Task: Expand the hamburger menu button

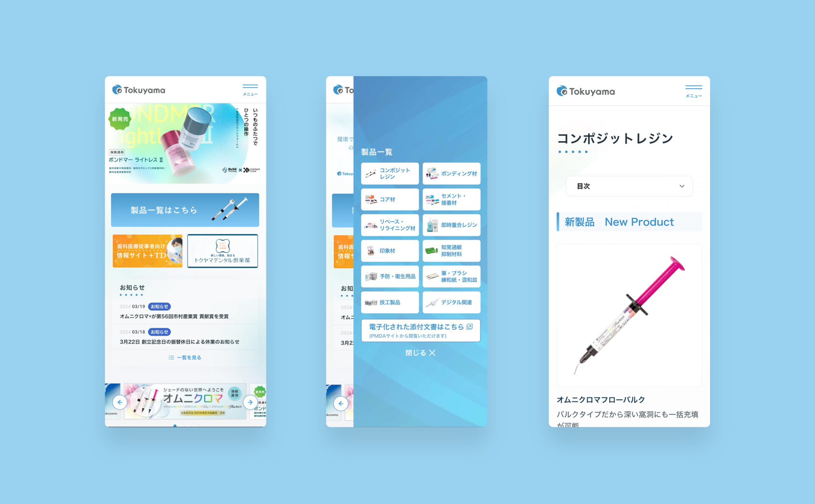Action: 250,89
